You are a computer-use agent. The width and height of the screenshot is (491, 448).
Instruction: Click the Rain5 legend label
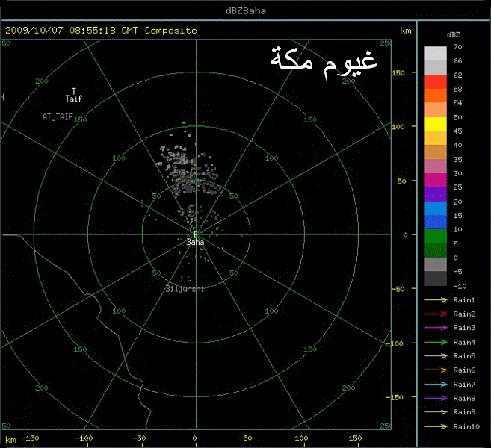pos(464,356)
